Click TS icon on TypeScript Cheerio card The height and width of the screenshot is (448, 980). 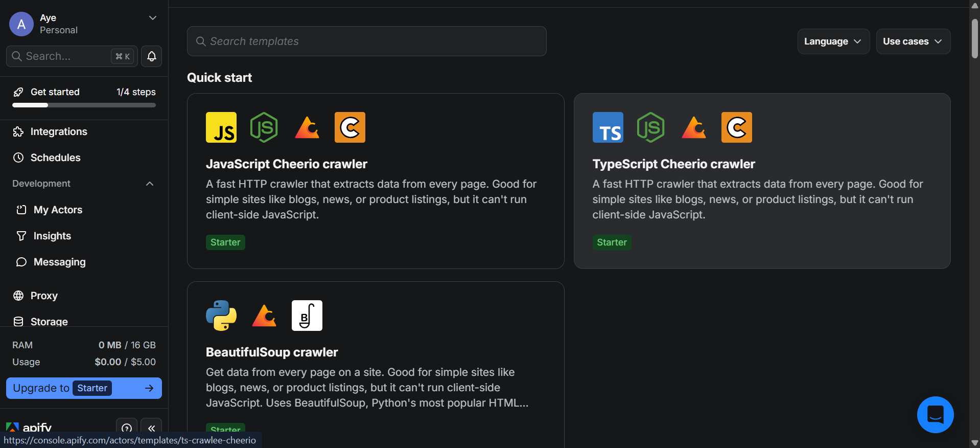[x=608, y=127]
